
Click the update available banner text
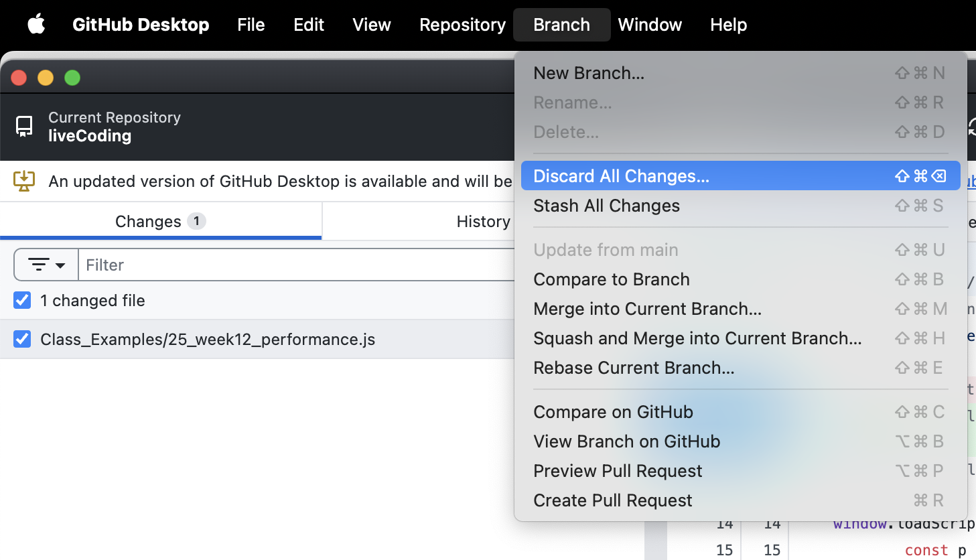pyautogui.click(x=280, y=182)
